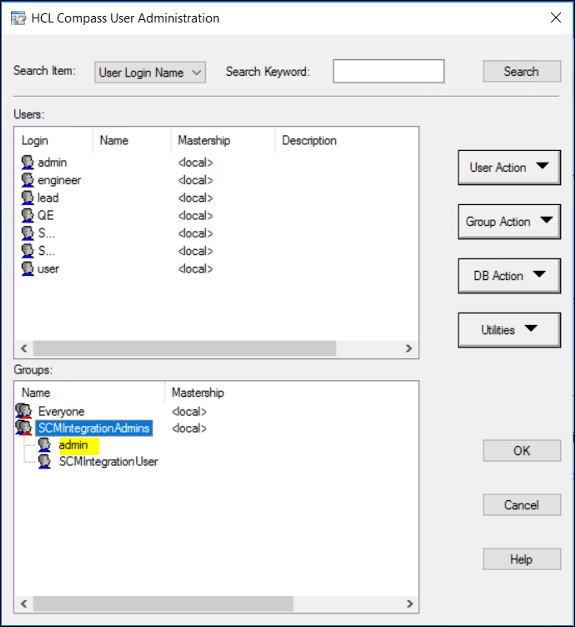Click <local> mastership value for Everyone group
Image resolution: width=575 pixels, height=627 pixels.
coord(189,411)
